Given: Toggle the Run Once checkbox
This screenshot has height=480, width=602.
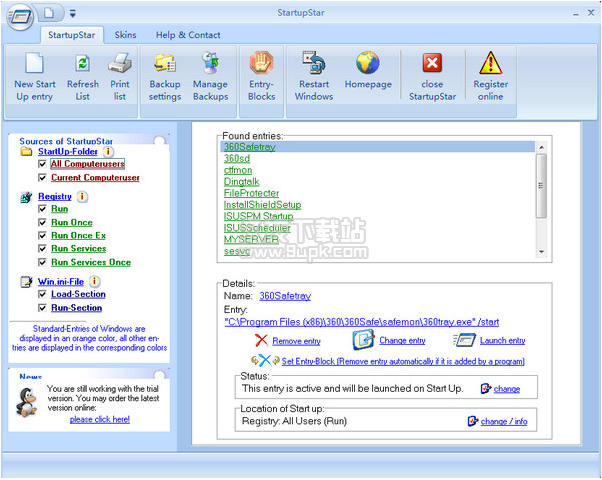Looking at the screenshot, I should coord(42,223).
